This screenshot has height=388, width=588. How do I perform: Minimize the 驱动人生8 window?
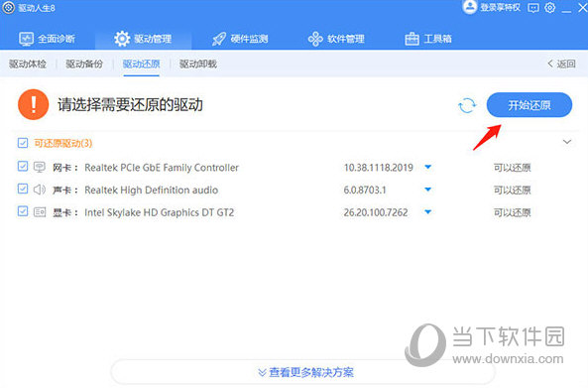coord(566,11)
